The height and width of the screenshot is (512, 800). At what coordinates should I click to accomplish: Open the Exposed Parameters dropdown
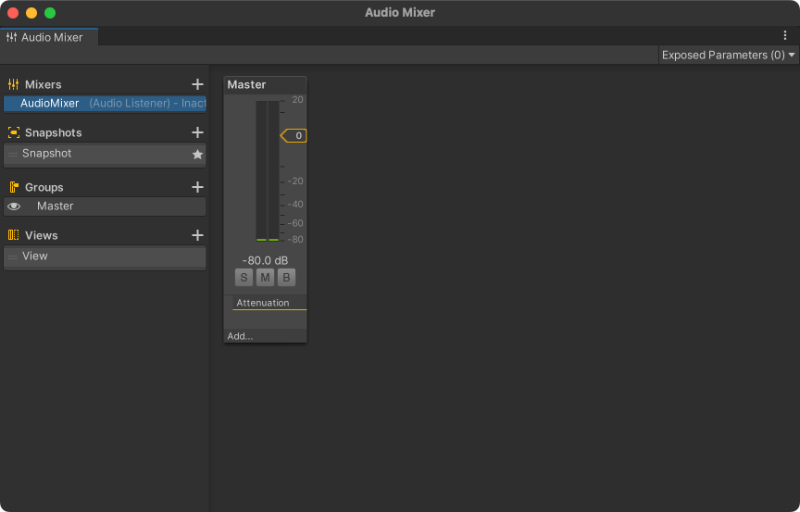[x=728, y=55]
